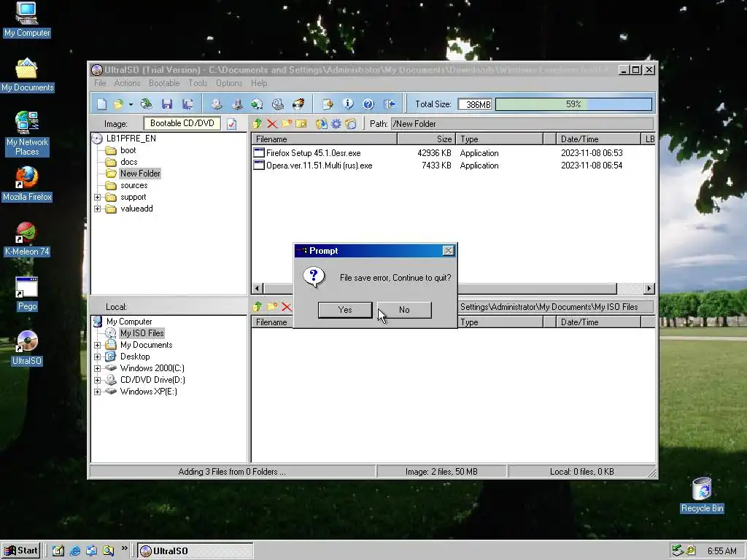Image resolution: width=747 pixels, height=560 pixels.
Task: Select the boot folder in image tree
Action: coord(128,150)
